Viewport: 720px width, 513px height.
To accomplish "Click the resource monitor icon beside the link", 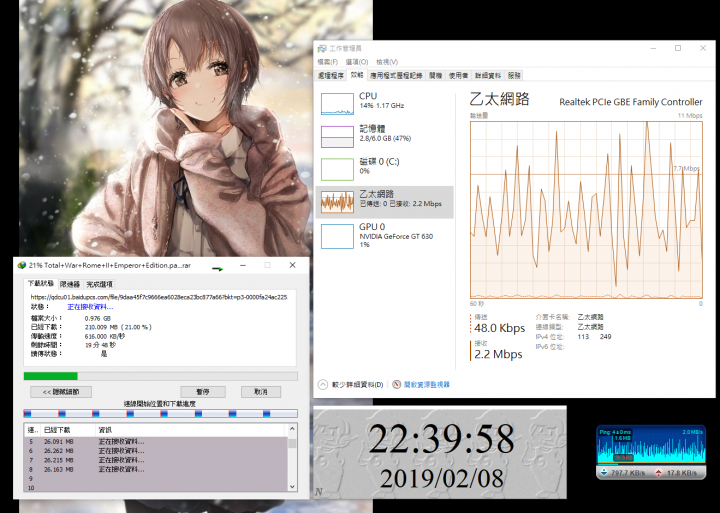I will pyautogui.click(x=396, y=384).
